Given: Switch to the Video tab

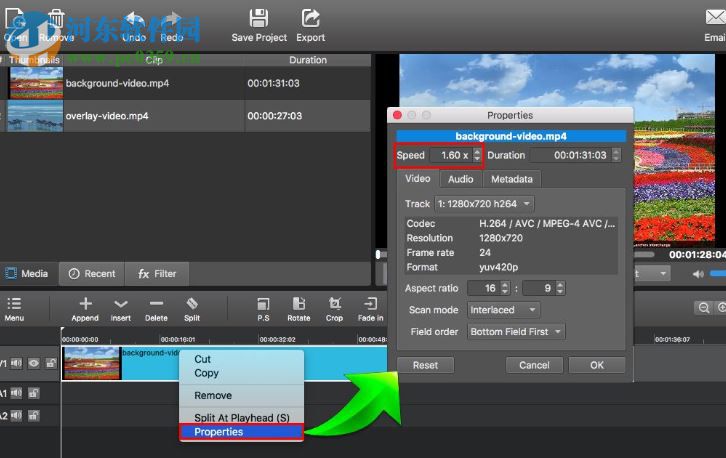Looking at the screenshot, I should pyautogui.click(x=417, y=179).
